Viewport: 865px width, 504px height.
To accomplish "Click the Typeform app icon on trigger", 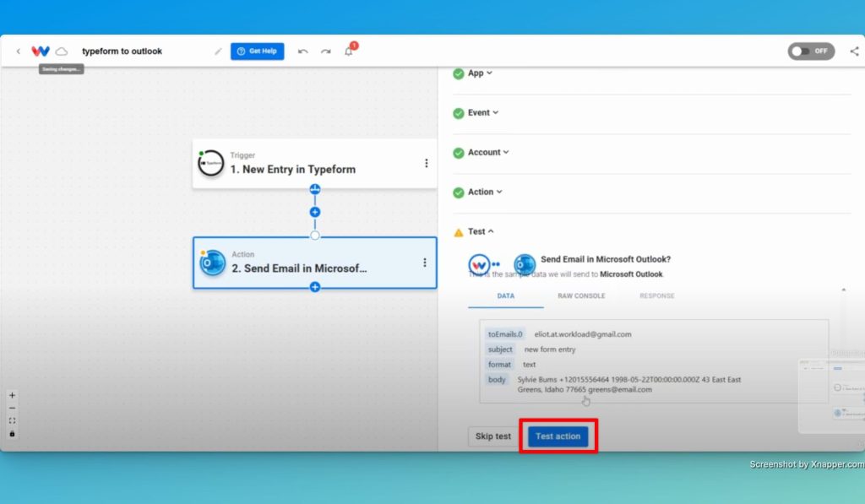I will coord(210,163).
